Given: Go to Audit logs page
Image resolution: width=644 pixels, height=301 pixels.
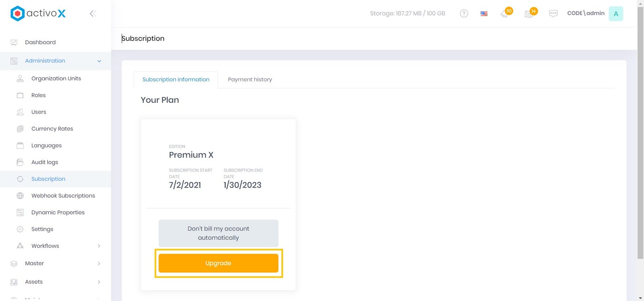Looking at the screenshot, I should pyautogui.click(x=45, y=162).
